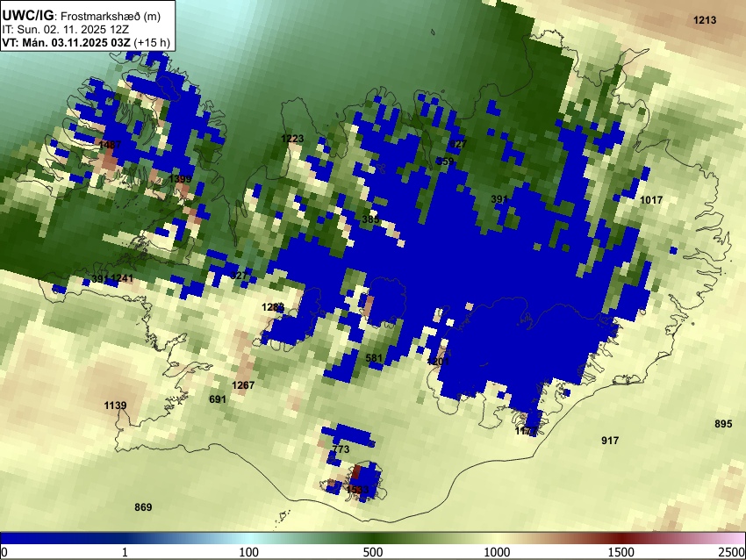Click the map value 1267

tap(243, 385)
